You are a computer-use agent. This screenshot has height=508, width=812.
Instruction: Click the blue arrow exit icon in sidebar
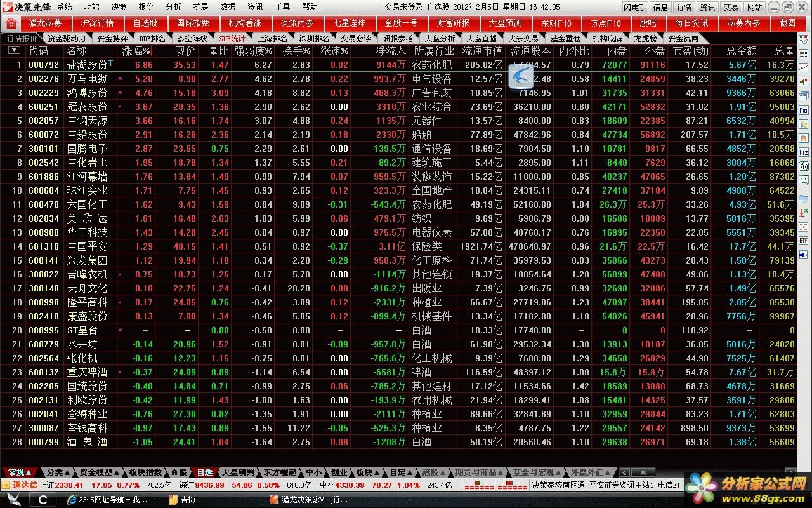click(804, 255)
